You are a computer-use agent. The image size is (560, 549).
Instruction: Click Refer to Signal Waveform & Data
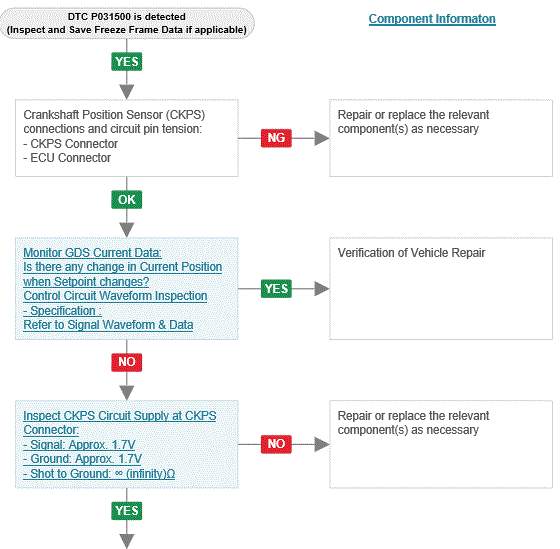[x=108, y=325]
